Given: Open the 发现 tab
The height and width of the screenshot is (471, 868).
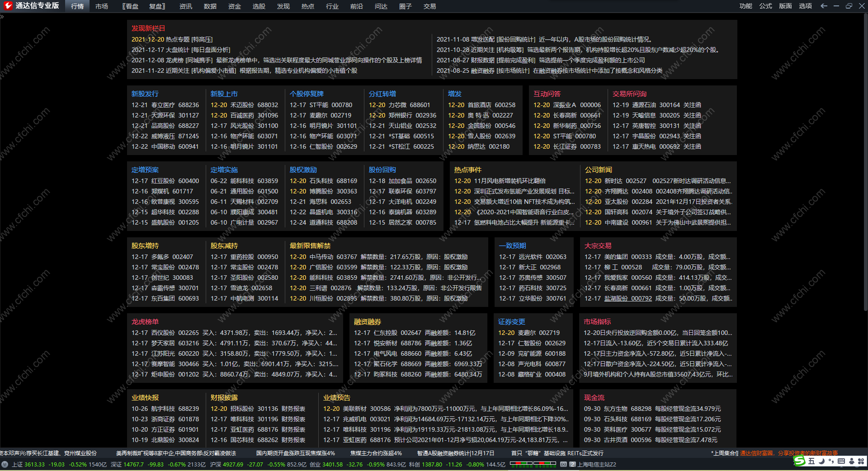Looking at the screenshot, I should click(283, 6).
